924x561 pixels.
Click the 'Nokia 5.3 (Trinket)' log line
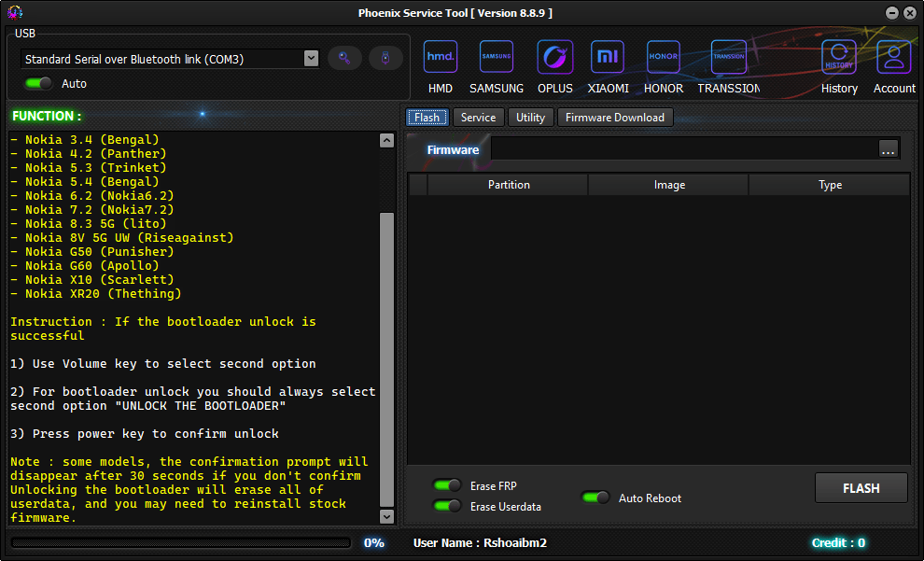[x=89, y=168]
